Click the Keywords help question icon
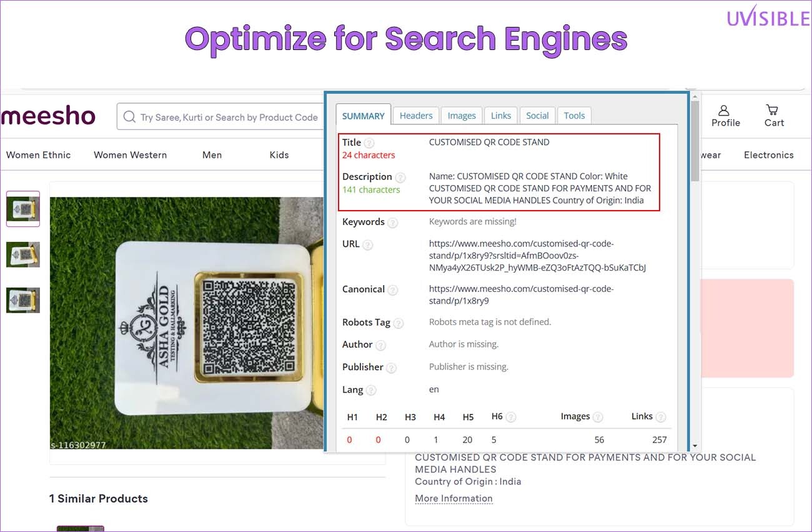The width and height of the screenshot is (812, 532). click(x=392, y=223)
